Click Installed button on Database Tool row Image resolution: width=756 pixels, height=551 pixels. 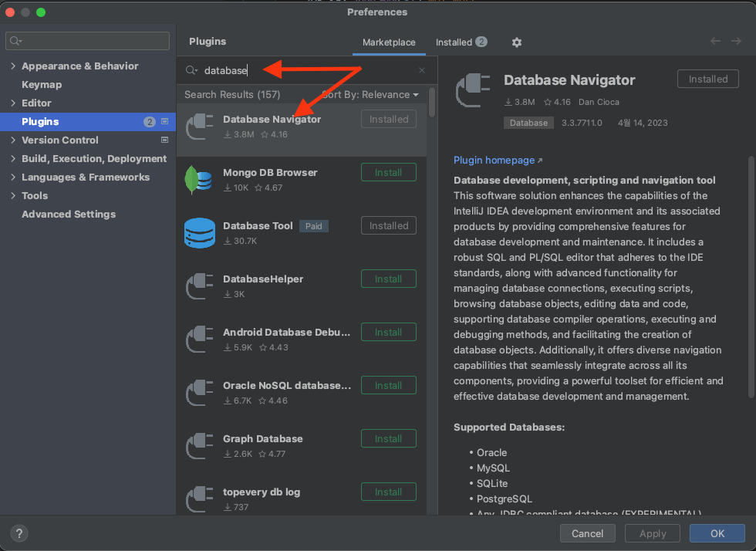389,225
